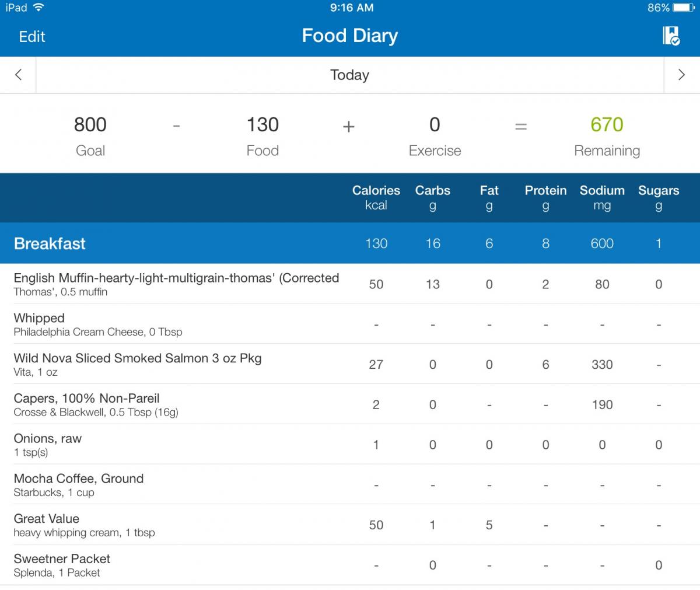This screenshot has height=590, width=700.
Task: Select Great Value heavy whipping cream
Action: 350,525
